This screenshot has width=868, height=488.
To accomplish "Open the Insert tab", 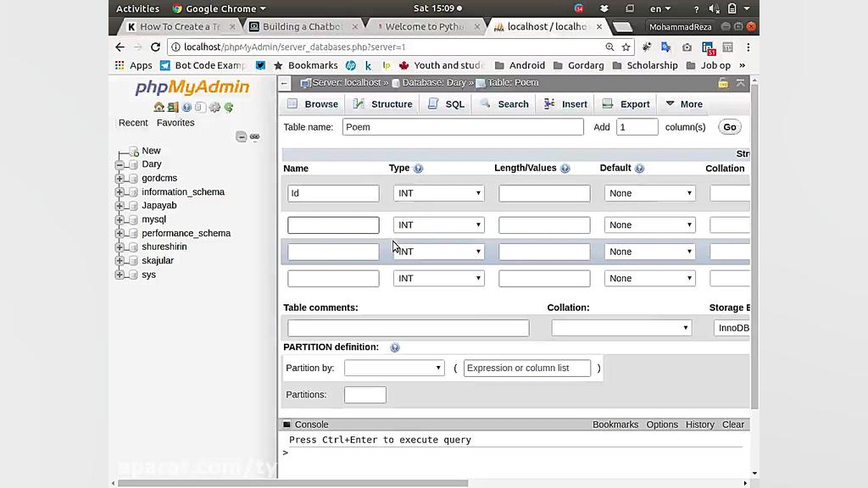I will point(565,104).
